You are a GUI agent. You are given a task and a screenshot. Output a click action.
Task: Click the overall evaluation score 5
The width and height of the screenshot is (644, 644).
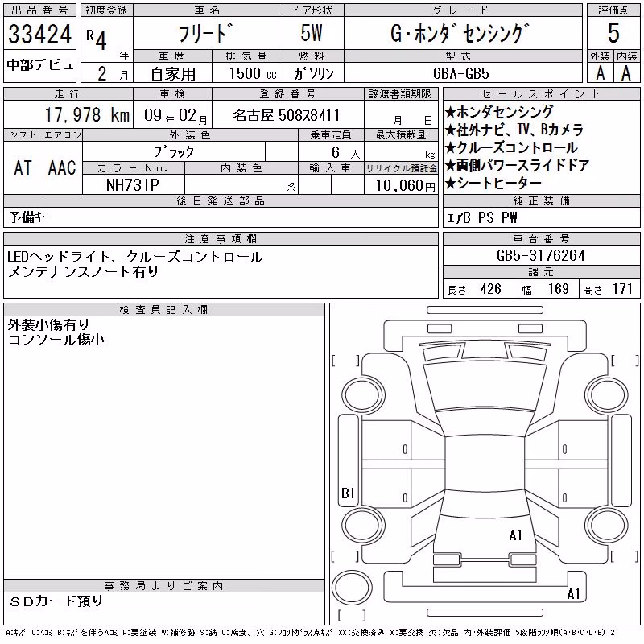(x=613, y=33)
